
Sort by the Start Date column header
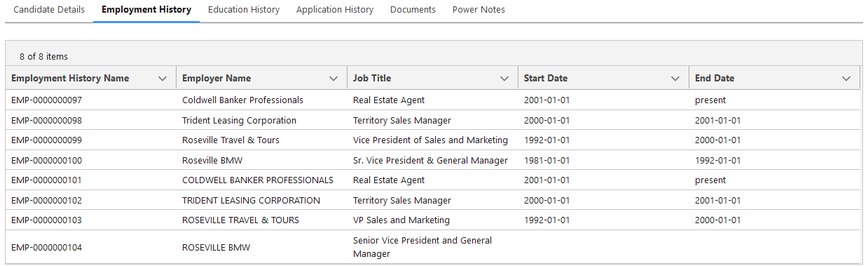coord(546,79)
